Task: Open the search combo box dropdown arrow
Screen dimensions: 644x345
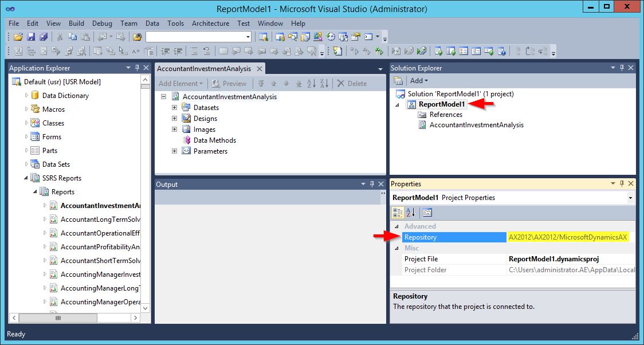Action: 248,37
